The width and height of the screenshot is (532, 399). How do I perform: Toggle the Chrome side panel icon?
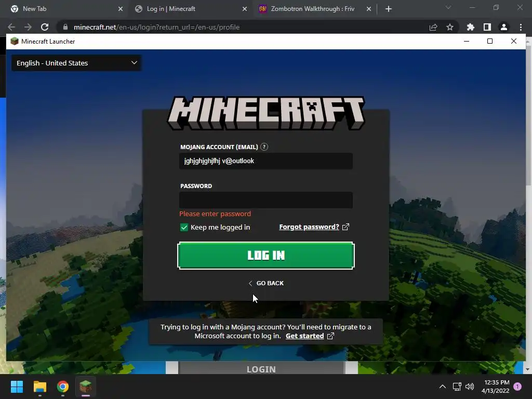487,27
